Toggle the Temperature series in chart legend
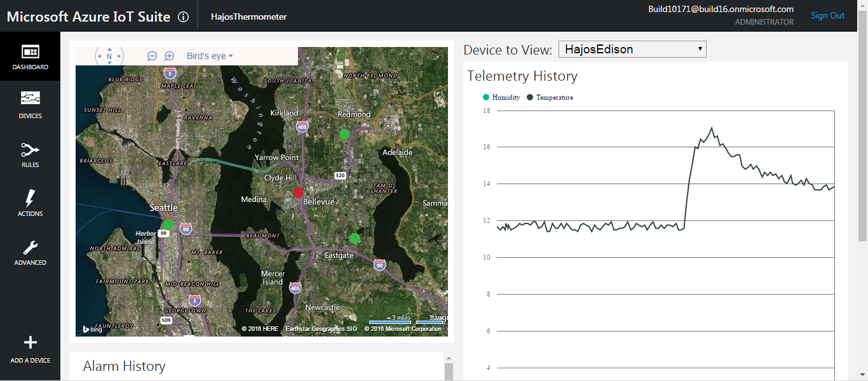The image size is (868, 381). click(550, 97)
